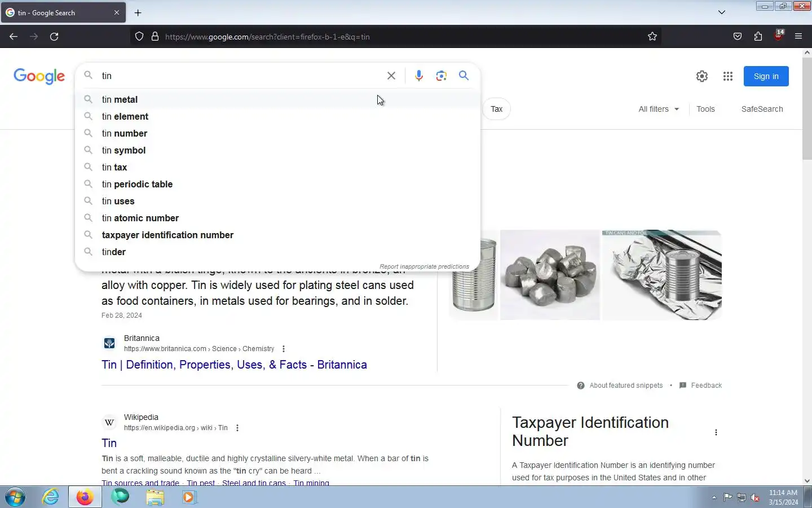Open the media player taskbar icon

pos(189,497)
